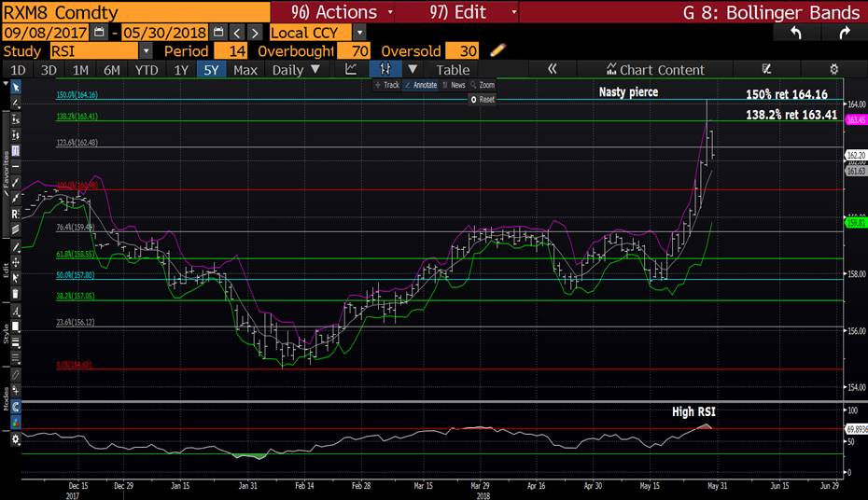Open the 97) Edit menu
This screenshot has height=500, width=868.
click(457, 11)
